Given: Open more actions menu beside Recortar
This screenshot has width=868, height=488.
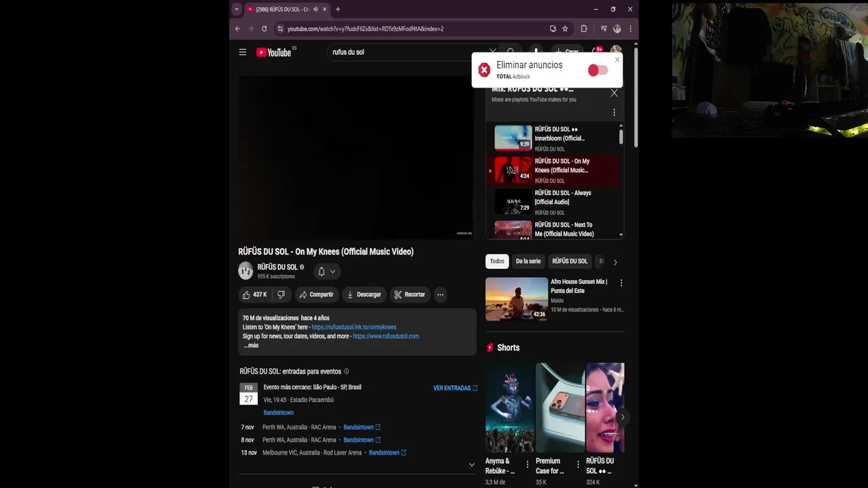Looking at the screenshot, I should (440, 294).
